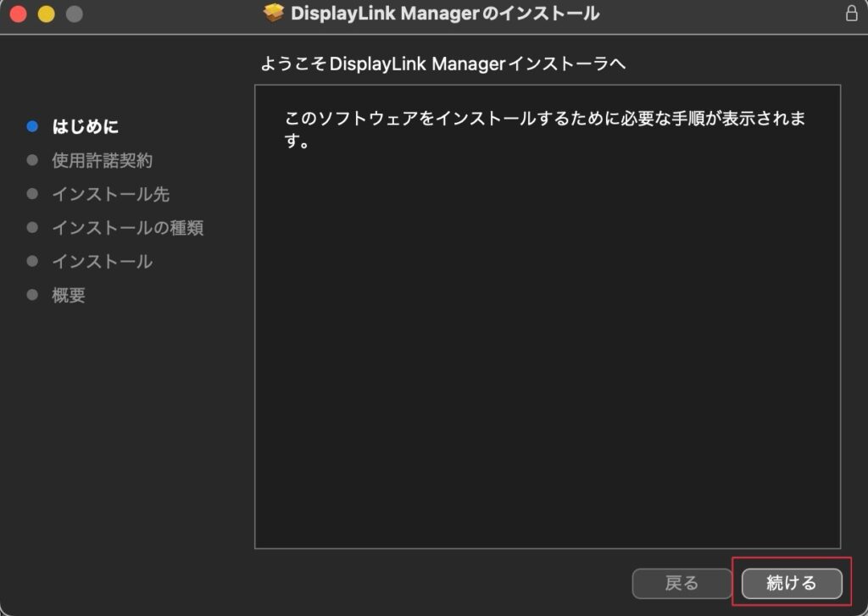Select the インストールの種類 step in the sidebar
Viewport: 868px width, 616px height.
[128, 228]
